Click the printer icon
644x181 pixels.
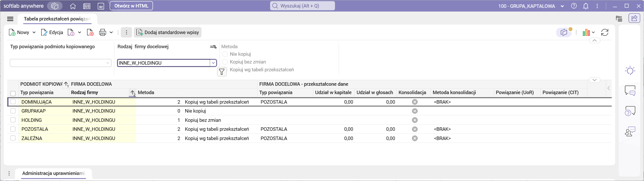tap(103, 32)
